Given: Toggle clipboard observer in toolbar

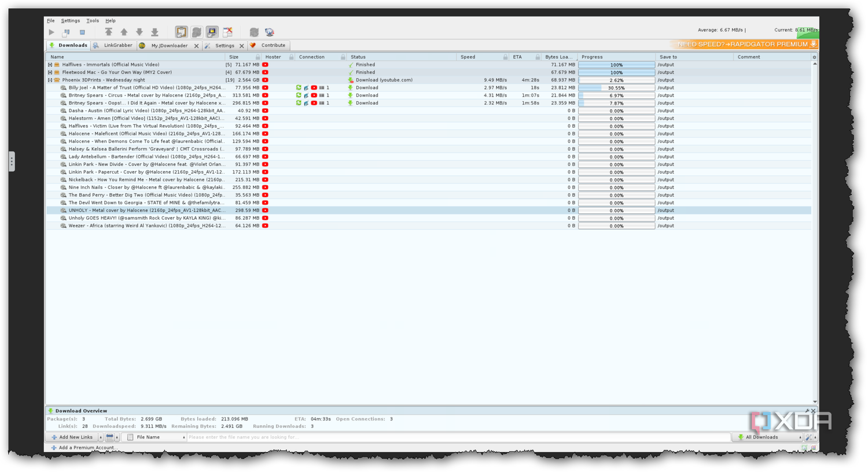Looking at the screenshot, I should pyautogui.click(x=181, y=32).
